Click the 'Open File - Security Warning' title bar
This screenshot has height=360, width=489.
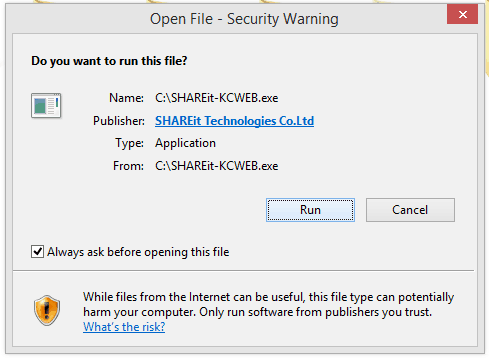coord(244,19)
